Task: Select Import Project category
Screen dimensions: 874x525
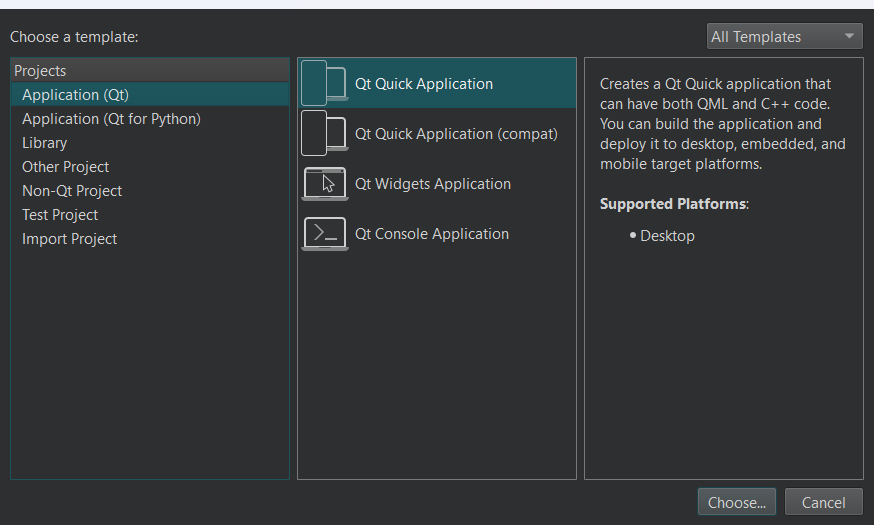Action: 149,239
